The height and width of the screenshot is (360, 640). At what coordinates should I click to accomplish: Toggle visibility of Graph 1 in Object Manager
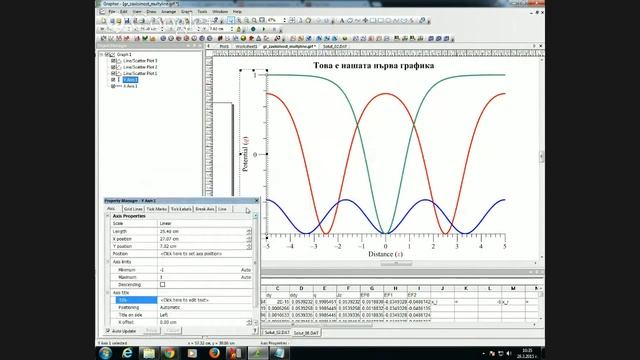(107, 54)
